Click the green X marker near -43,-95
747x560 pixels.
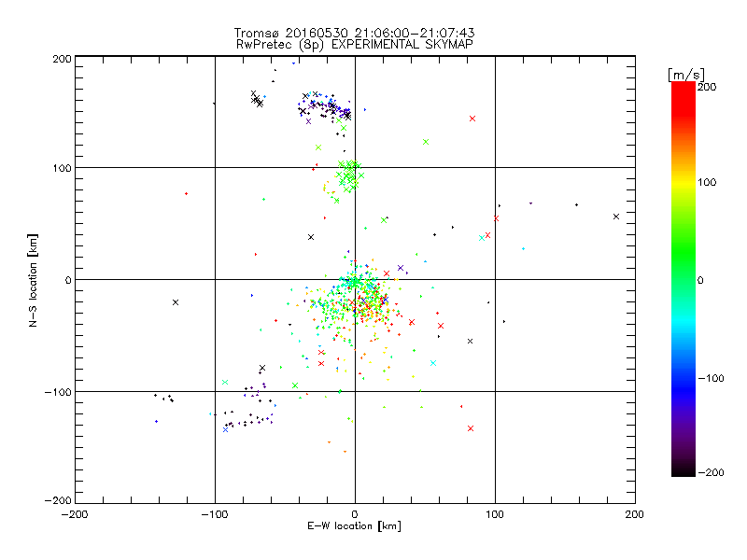click(x=295, y=385)
